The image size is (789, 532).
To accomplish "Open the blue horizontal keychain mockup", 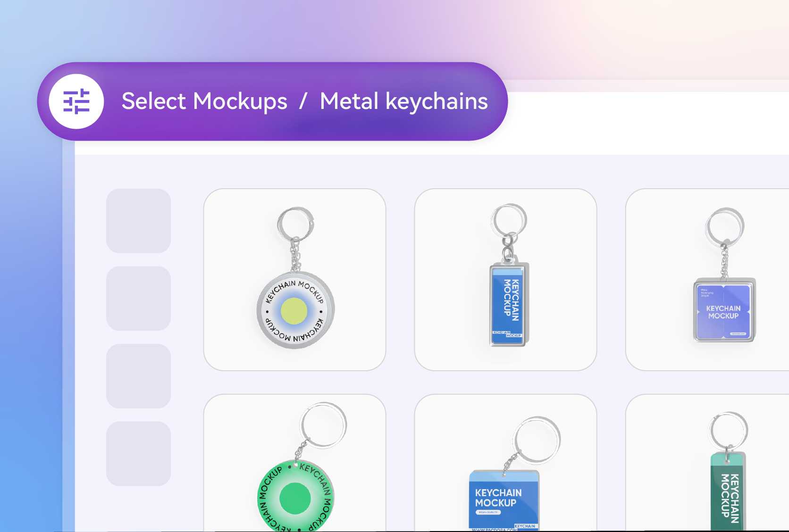I will coord(506,463).
